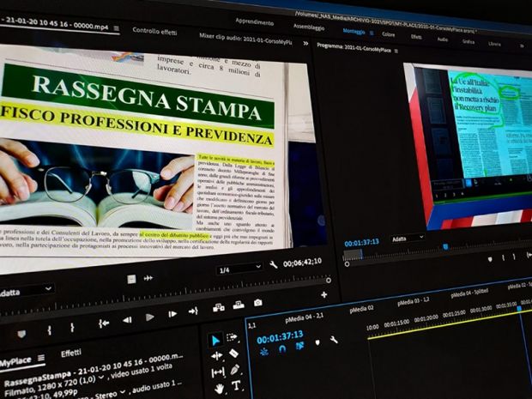Mark Out point in Source monitor
The height and width of the screenshot is (399, 532).
click(x=72, y=328)
